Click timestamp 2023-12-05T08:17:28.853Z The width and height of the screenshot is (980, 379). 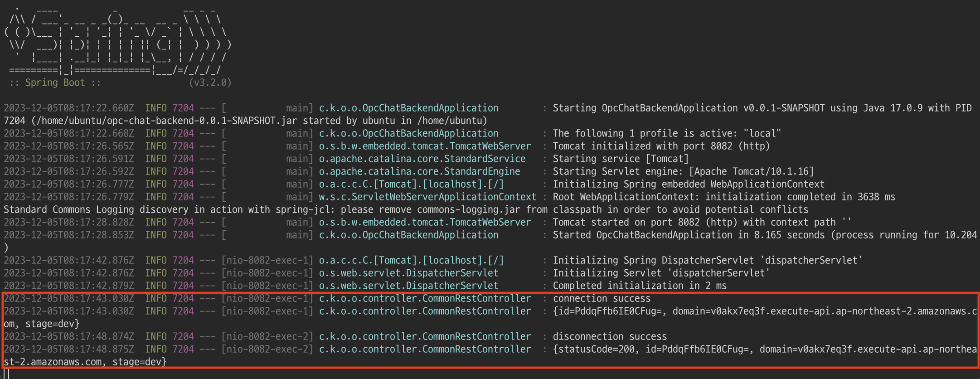tap(69, 235)
